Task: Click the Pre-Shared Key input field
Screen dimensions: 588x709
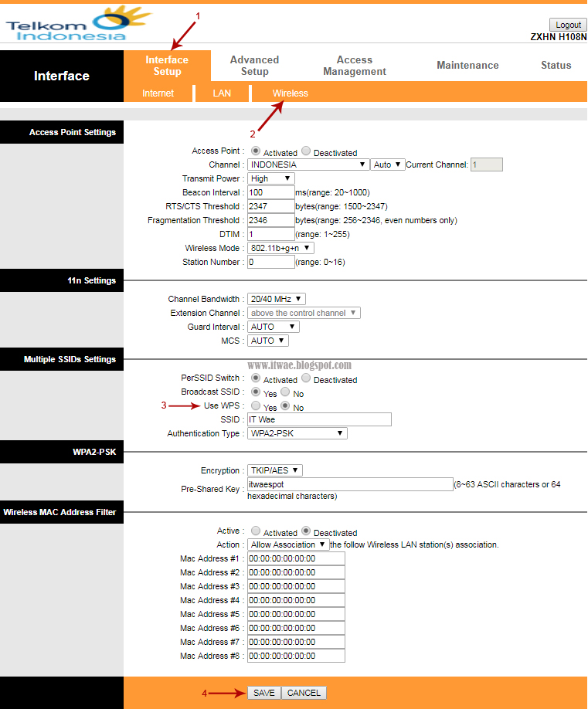Action: pos(350,484)
